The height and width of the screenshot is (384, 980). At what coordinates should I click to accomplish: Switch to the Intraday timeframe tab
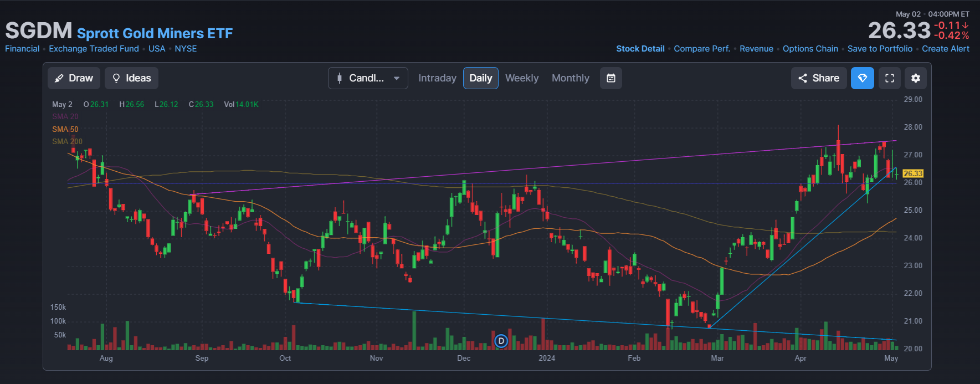pos(437,78)
